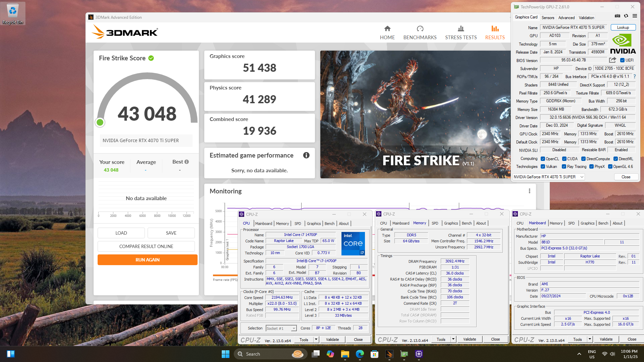Launch Copilot from the taskbar
Screen dimensions: 644x362
330,354
